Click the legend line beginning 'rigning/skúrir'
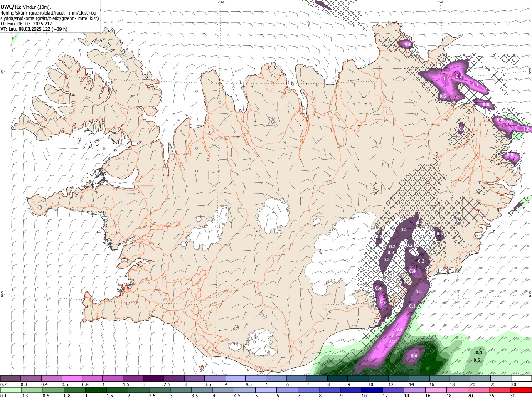The image size is (532, 399). [x=48, y=13]
